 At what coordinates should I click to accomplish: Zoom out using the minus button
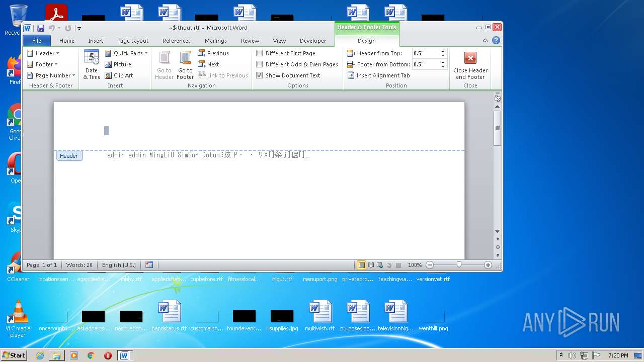[430, 265]
